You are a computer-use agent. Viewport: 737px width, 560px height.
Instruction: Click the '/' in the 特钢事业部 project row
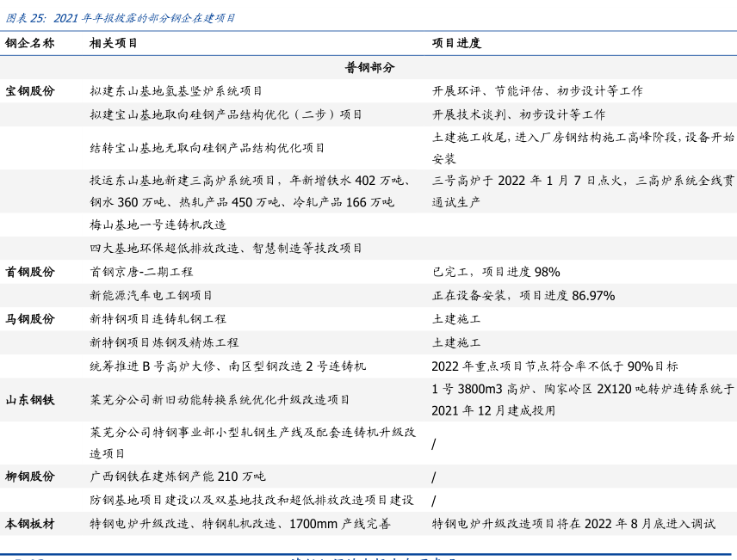coord(434,444)
